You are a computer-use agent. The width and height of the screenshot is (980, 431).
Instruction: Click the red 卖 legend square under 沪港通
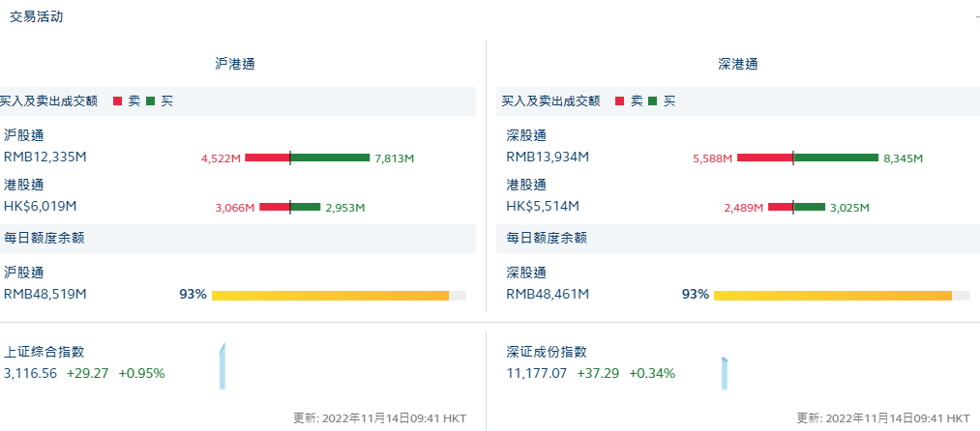[118, 101]
